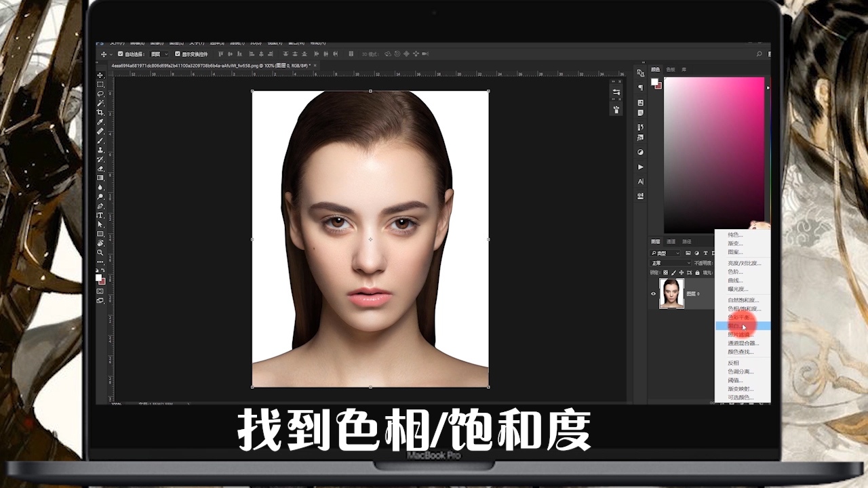Choose 渐变映射 from adjustment menu
This screenshot has width=868, height=488.
(743, 389)
